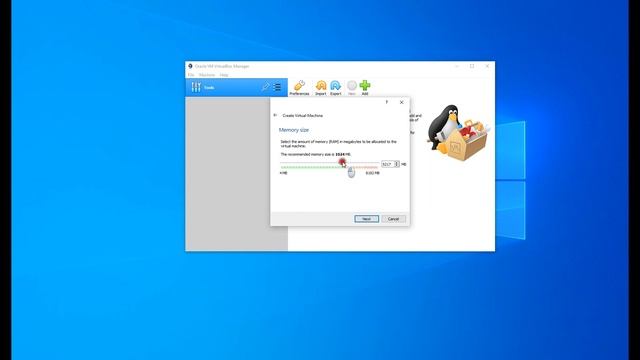Increase memory with the spin-up arrow
640x360 pixels.
(397, 162)
